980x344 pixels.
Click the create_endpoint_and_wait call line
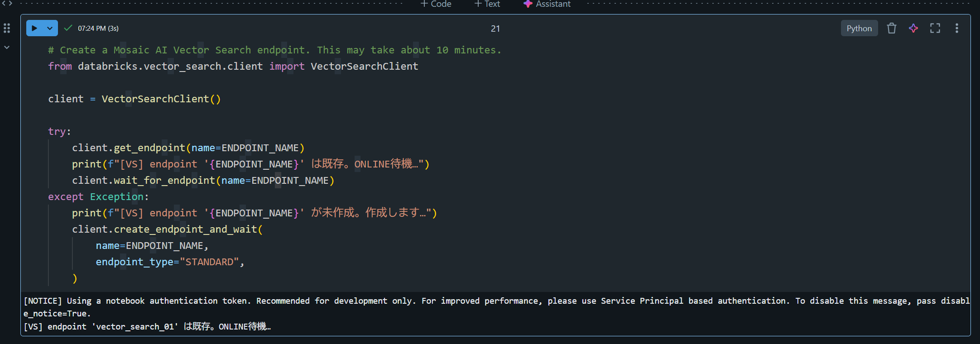[x=167, y=229]
